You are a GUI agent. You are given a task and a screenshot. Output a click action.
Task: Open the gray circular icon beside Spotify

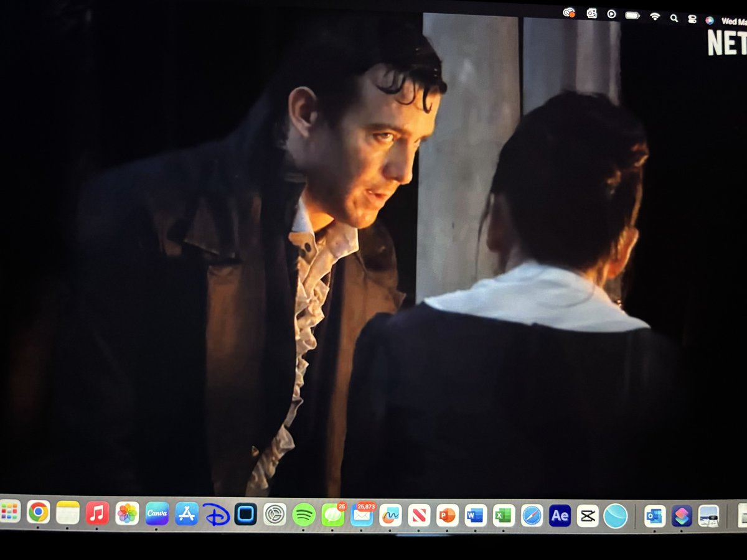(x=275, y=515)
